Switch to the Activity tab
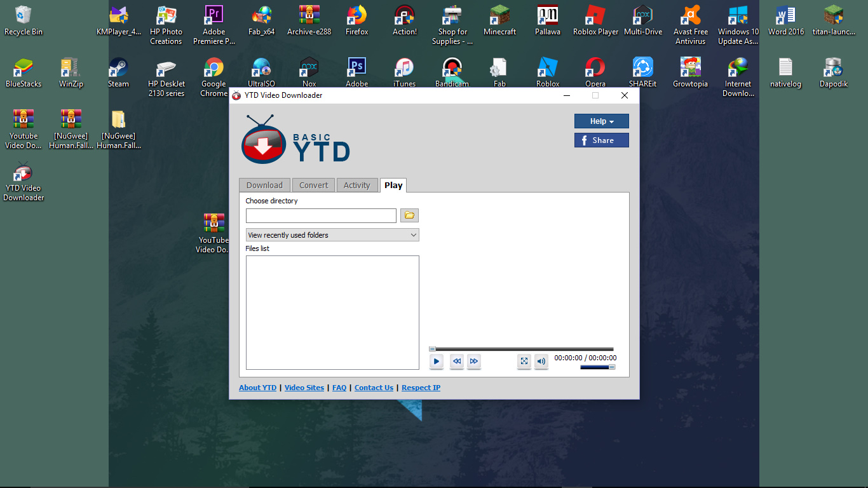The width and height of the screenshot is (868, 488). [356, 186]
